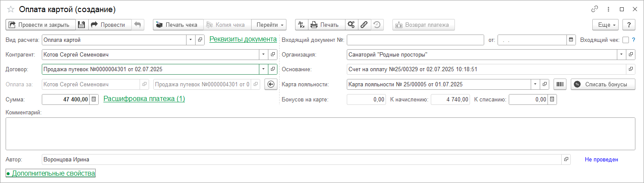The image size is (644, 183).
Task: Open the Еще menu
Action: click(x=605, y=25)
